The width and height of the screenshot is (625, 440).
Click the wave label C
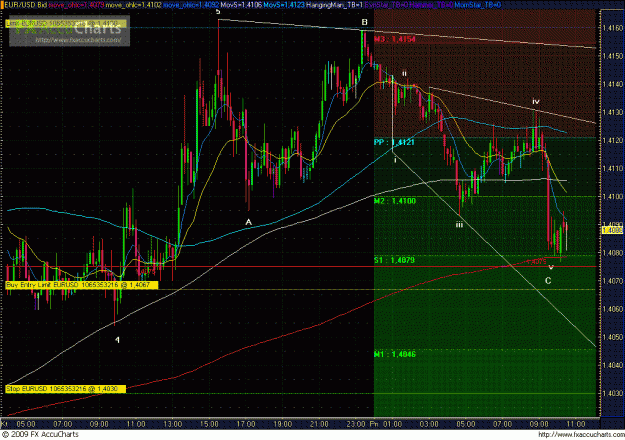pos(548,281)
